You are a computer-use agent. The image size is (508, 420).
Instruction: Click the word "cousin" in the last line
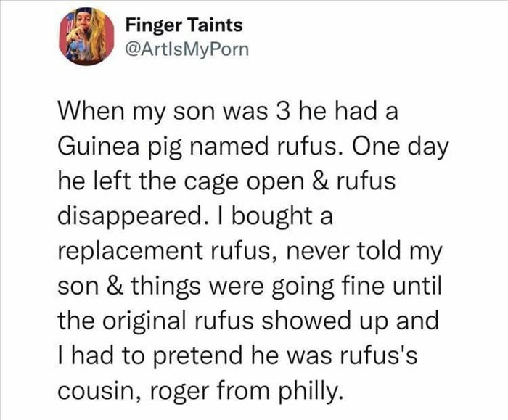pyautogui.click(x=97, y=391)
